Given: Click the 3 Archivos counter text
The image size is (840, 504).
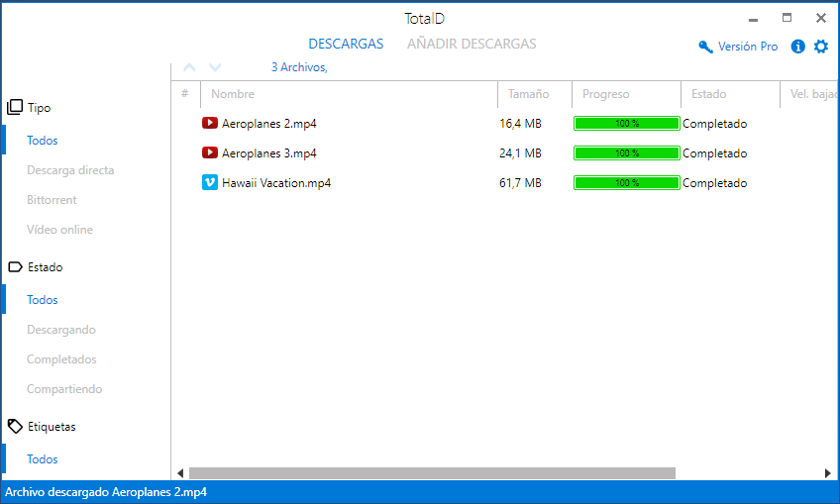Looking at the screenshot, I should pyautogui.click(x=299, y=67).
